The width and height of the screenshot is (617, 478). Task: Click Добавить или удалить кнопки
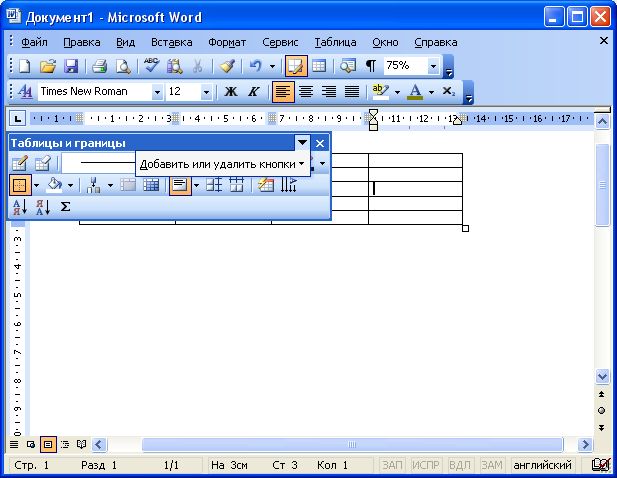point(222,164)
